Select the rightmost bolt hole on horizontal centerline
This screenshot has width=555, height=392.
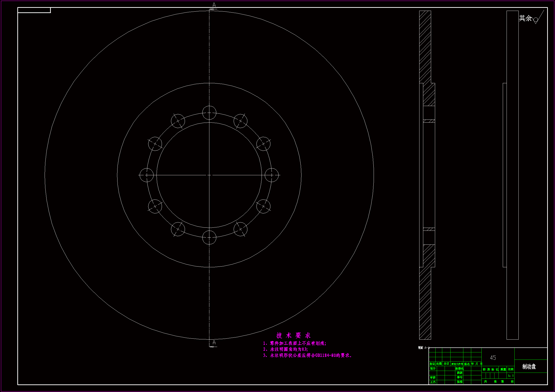(x=272, y=175)
